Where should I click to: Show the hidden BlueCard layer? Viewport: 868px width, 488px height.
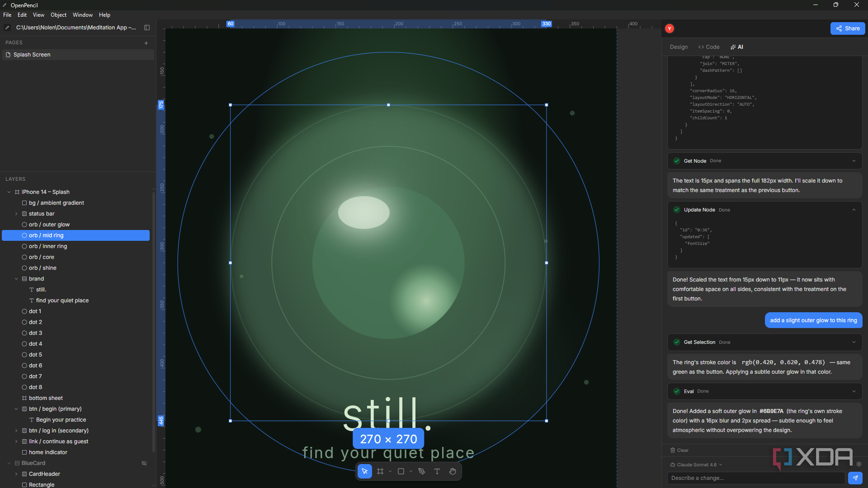[144, 463]
